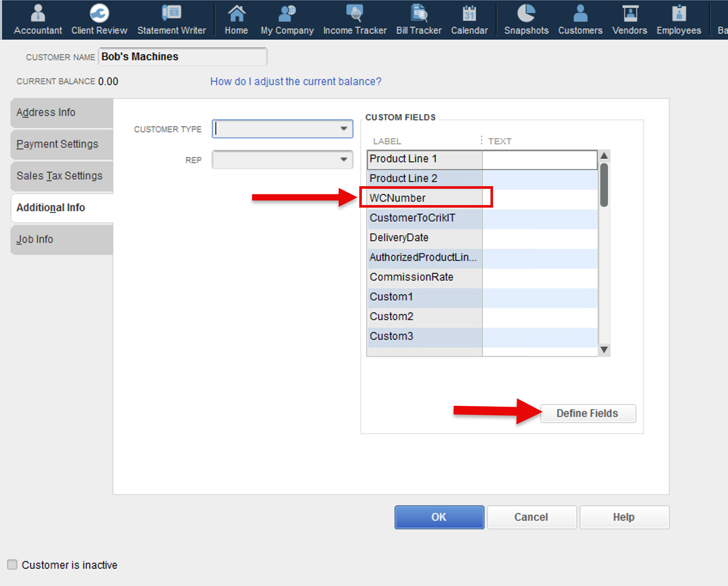Click the custom fields scroll down arrow
The image size is (728, 586).
pos(604,350)
